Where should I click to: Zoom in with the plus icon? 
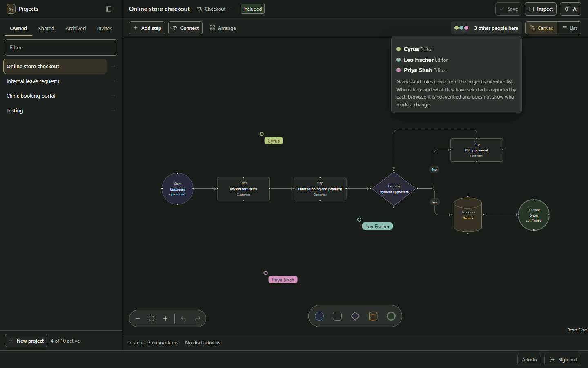click(165, 319)
